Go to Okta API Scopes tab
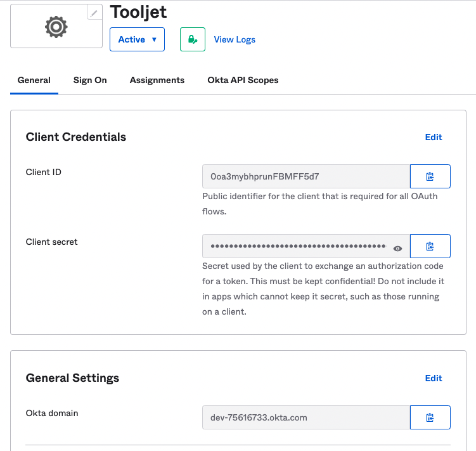This screenshot has width=476, height=451. tap(243, 80)
